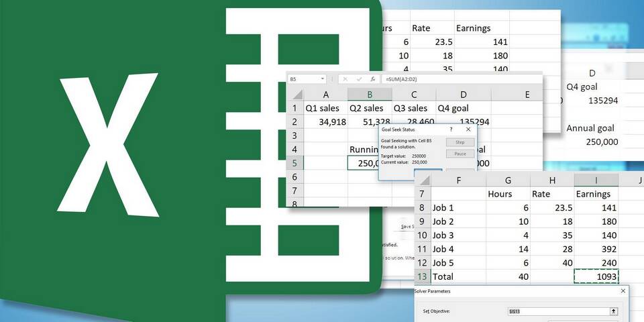
Task: Select row 3 header in the sales sheet
Action: 294,136
